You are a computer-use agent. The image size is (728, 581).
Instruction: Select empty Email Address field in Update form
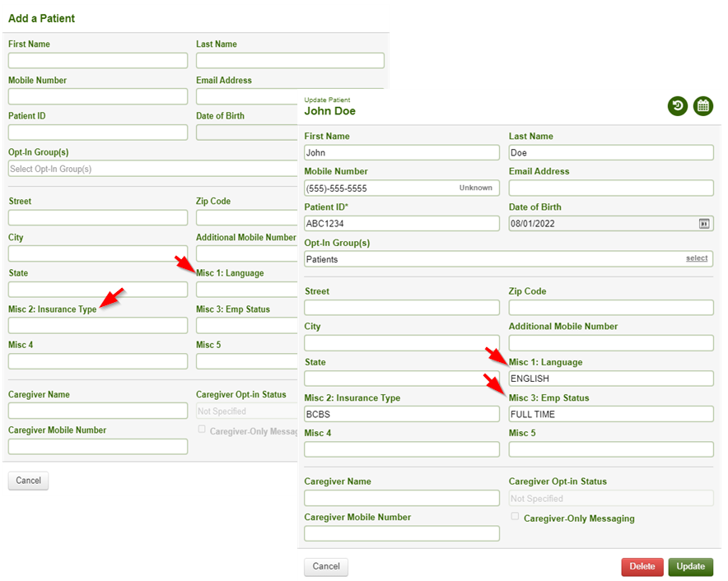(x=611, y=188)
